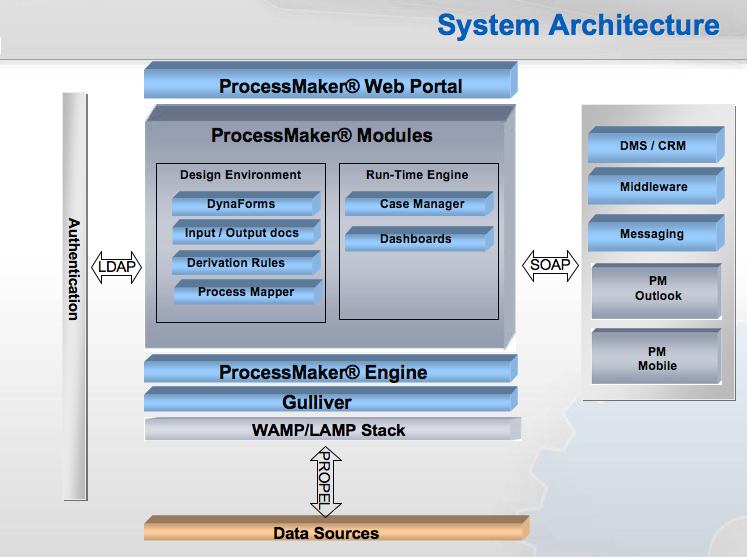Open the Dashboards block
Screen dimensions: 747x557
(418, 239)
